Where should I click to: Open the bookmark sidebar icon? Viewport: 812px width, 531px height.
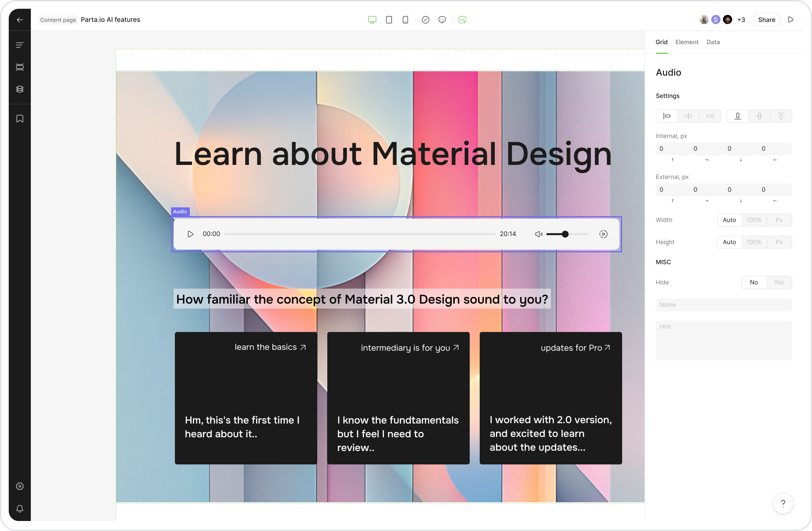click(x=20, y=119)
